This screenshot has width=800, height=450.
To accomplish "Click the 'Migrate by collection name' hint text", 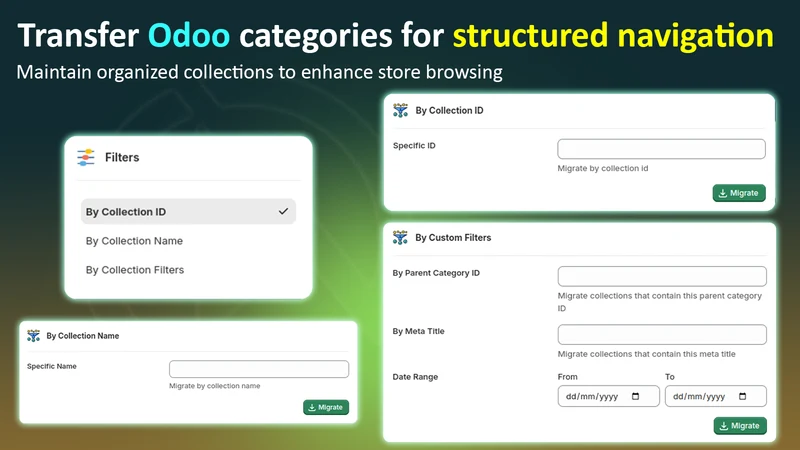I will [x=214, y=386].
